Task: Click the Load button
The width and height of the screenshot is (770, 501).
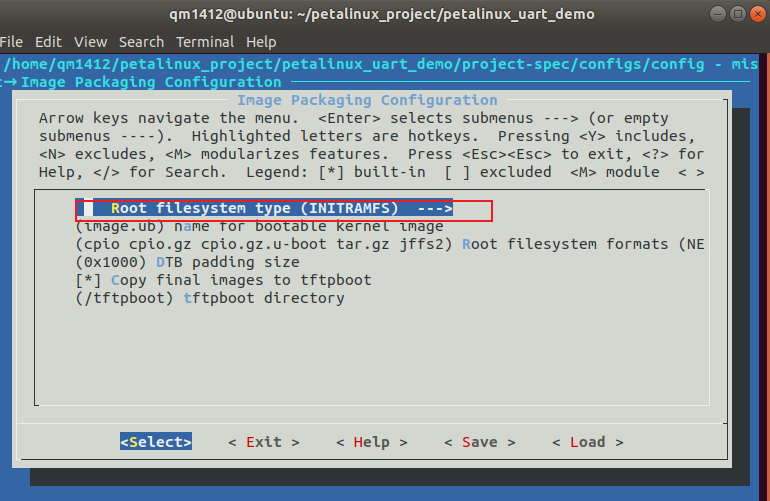Action: [x=588, y=442]
